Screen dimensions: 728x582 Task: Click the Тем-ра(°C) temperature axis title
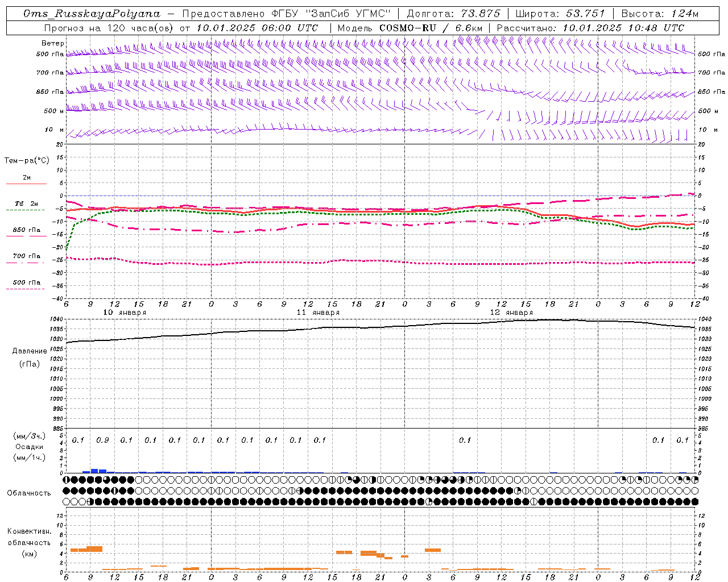click(27, 161)
